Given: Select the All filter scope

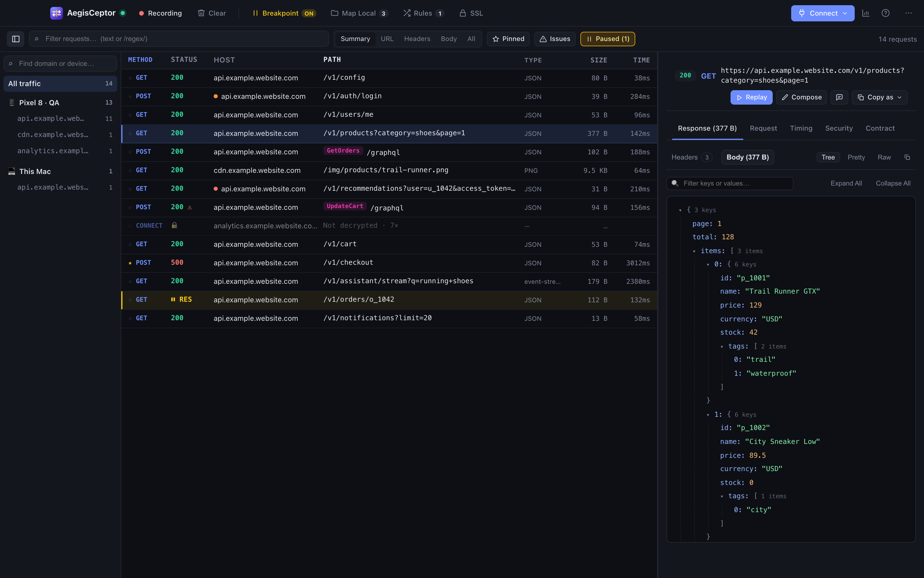Looking at the screenshot, I should (x=471, y=39).
